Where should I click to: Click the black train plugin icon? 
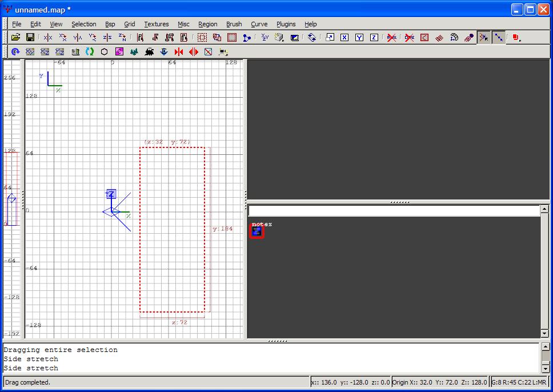[149, 52]
